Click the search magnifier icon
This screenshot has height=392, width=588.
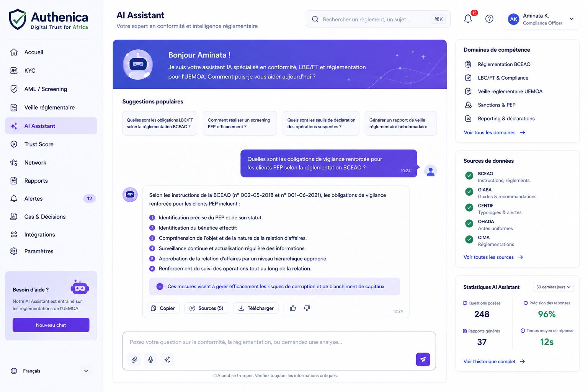315,19
